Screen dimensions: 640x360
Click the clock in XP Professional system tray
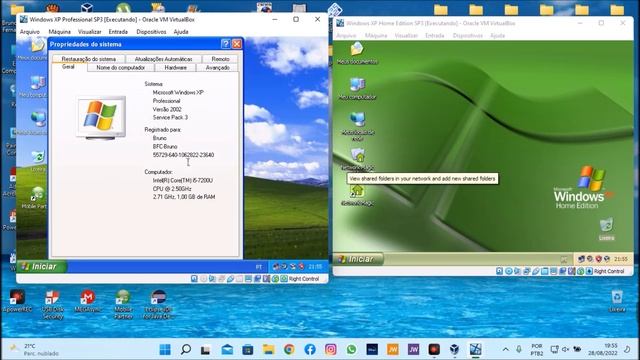click(315, 267)
